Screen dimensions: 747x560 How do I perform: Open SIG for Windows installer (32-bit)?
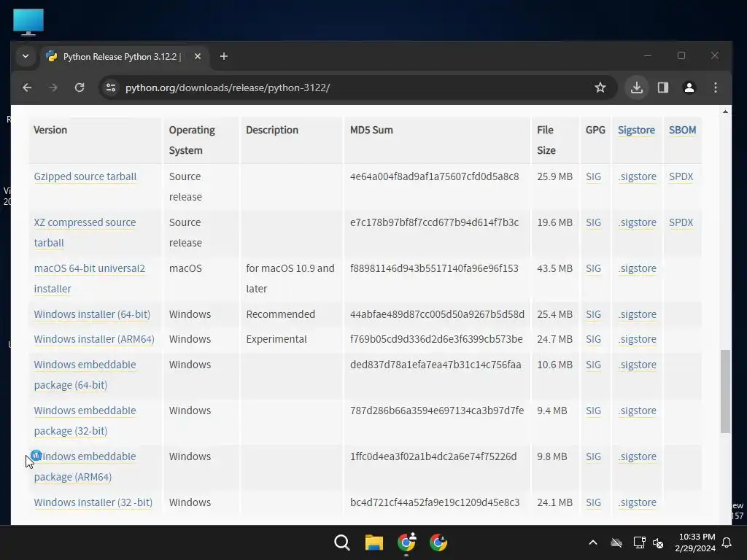[x=593, y=502]
